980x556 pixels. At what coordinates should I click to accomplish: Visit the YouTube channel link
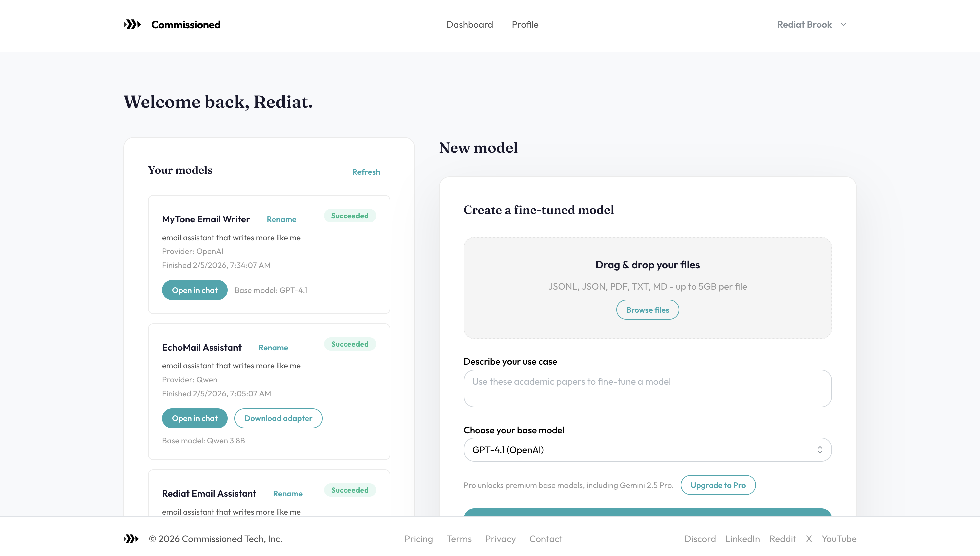click(839, 538)
